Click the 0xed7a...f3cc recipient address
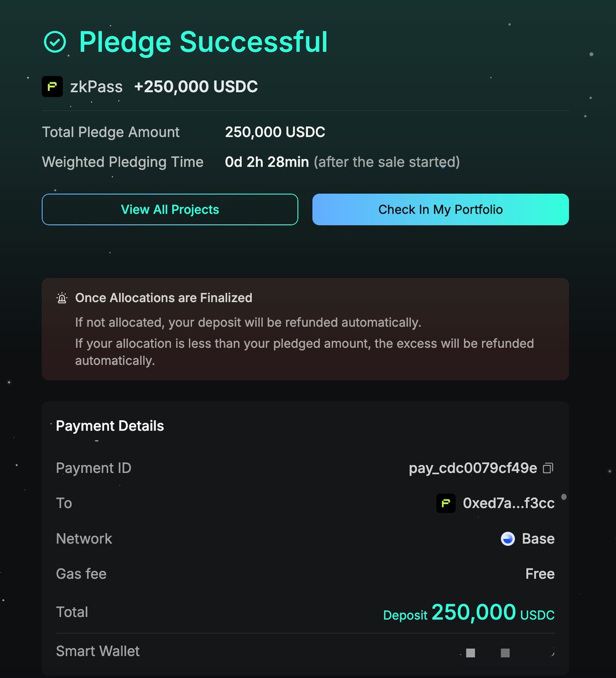 pyautogui.click(x=508, y=503)
